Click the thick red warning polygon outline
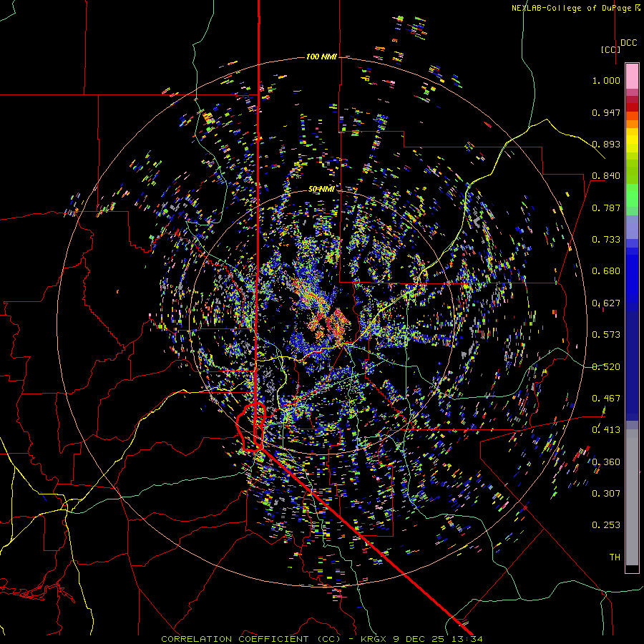This screenshot has height=644, width=644. click(x=251, y=427)
